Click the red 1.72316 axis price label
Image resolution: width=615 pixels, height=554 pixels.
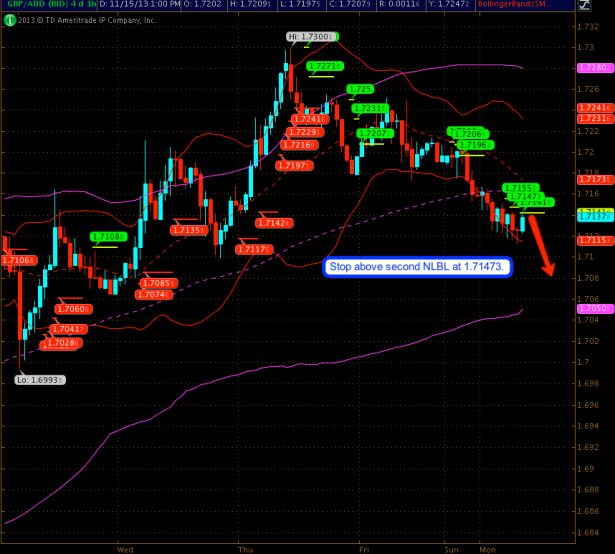[x=595, y=118]
